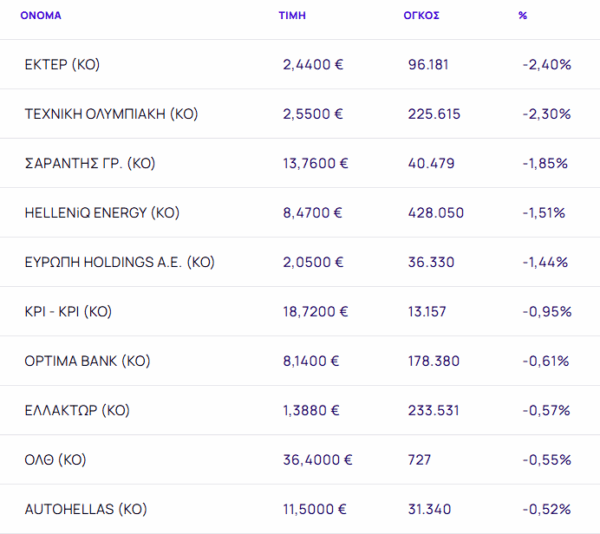Viewport: 600px width, 534px height.
Task: Click change -0,61% value
Action: pos(546,361)
